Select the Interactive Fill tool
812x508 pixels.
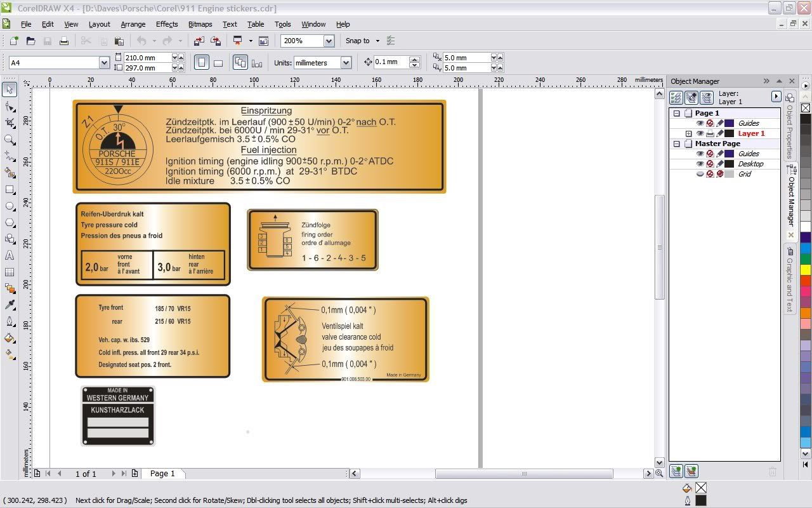point(10,354)
